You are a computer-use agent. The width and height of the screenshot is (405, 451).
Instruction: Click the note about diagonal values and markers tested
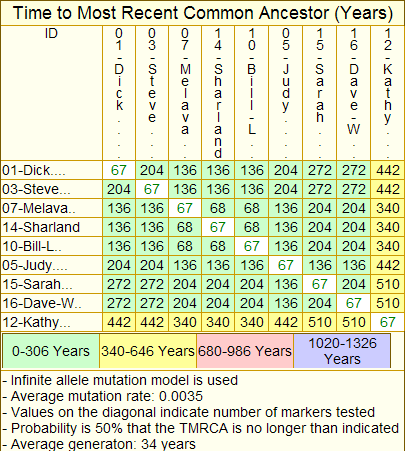point(189,412)
